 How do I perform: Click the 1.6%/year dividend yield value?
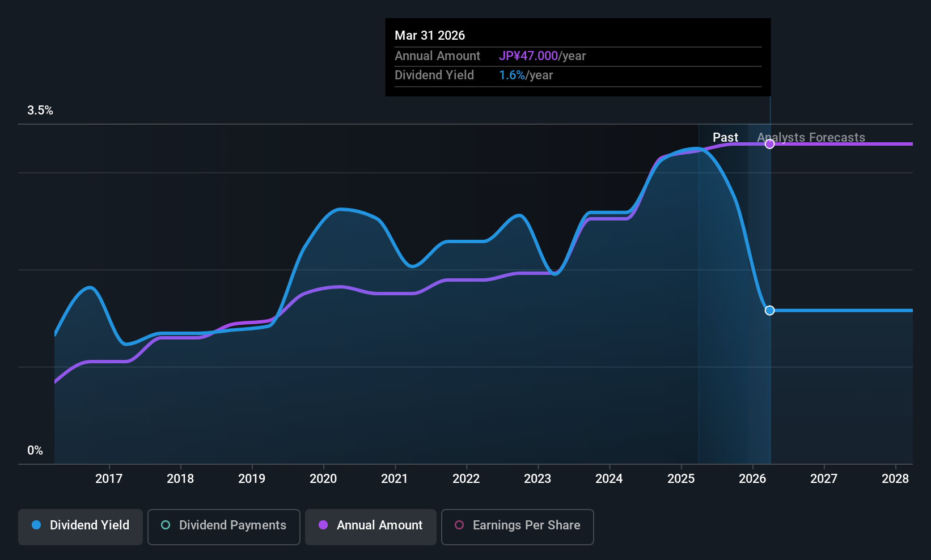coord(526,75)
